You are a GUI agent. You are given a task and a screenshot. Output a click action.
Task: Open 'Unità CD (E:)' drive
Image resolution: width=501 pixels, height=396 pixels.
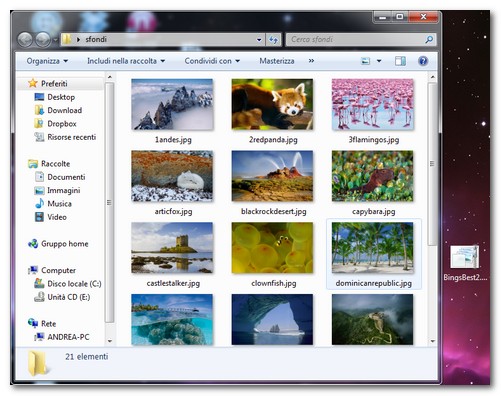[x=69, y=297]
